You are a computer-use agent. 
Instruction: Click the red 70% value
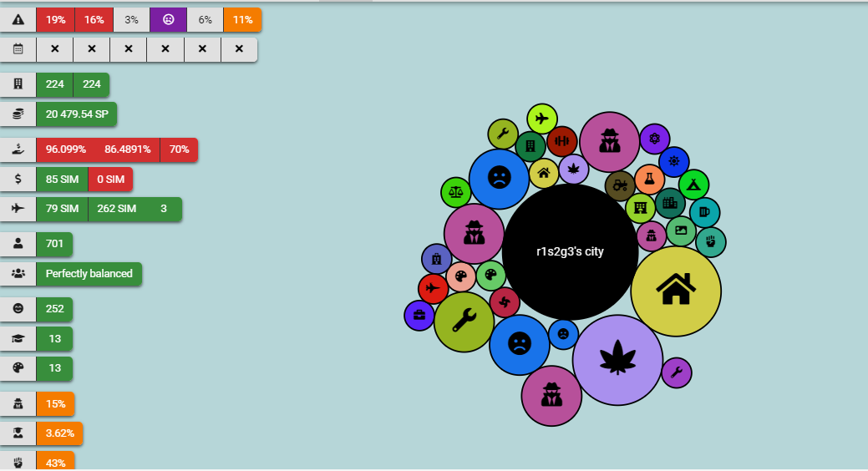pyautogui.click(x=179, y=149)
